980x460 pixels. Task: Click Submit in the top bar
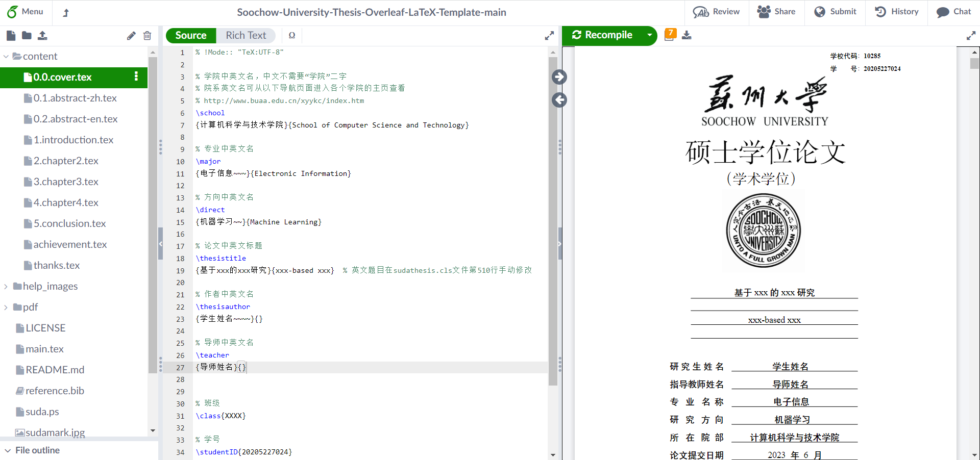click(x=835, y=12)
